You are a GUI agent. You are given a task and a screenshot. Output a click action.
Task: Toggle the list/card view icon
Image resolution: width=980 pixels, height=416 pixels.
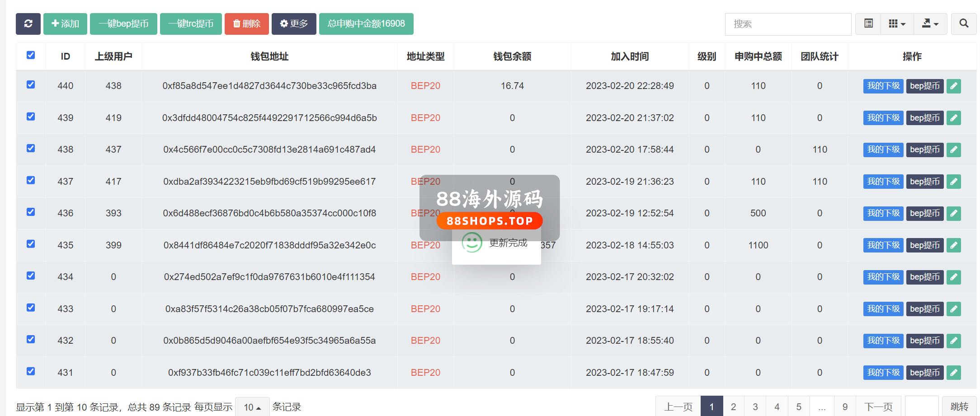click(868, 24)
